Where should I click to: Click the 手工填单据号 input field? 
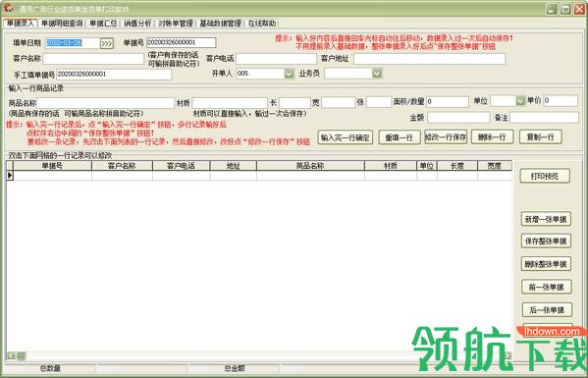pyautogui.click(x=114, y=75)
